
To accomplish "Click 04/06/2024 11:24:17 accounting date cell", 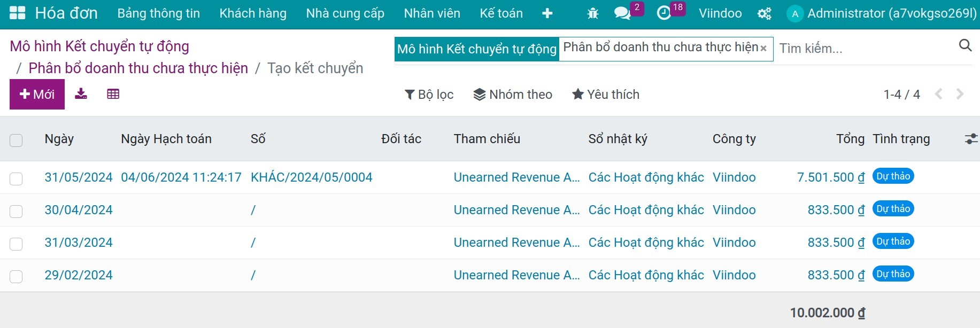I will (x=181, y=177).
